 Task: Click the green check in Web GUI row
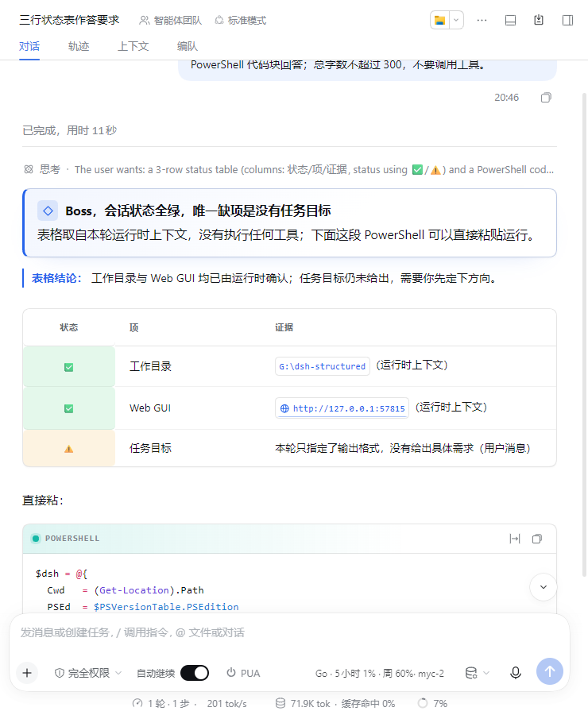point(68,408)
